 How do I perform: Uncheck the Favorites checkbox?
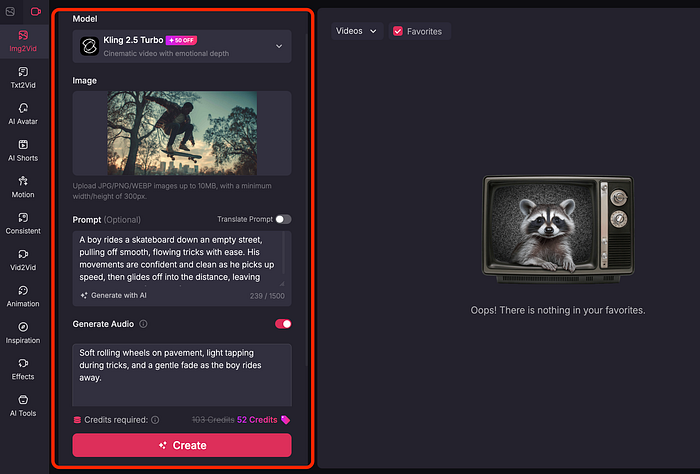398,31
